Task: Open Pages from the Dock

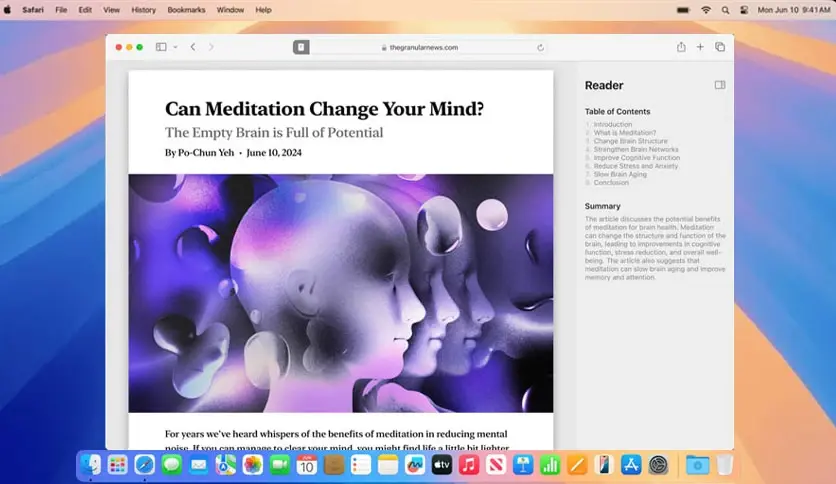Action: click(x=577, y=465)
